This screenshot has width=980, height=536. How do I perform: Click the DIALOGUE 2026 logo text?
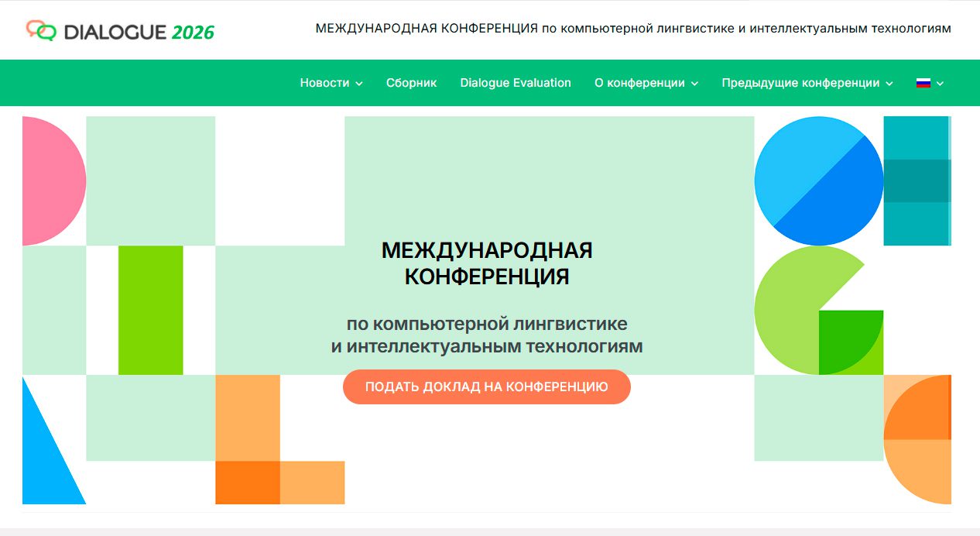click(x=139, y=32)
